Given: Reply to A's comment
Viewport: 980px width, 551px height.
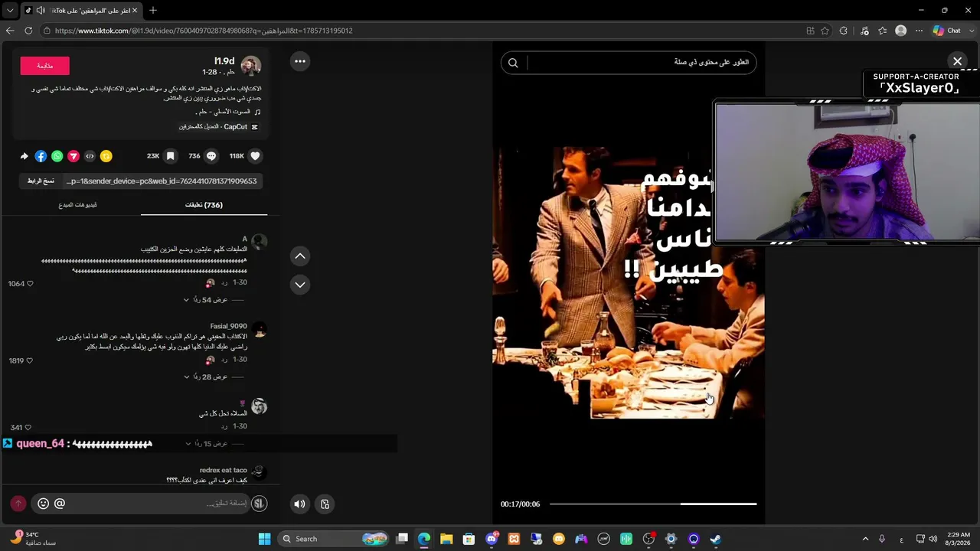Looking at the screenshot, I should [x=224, y=283].
